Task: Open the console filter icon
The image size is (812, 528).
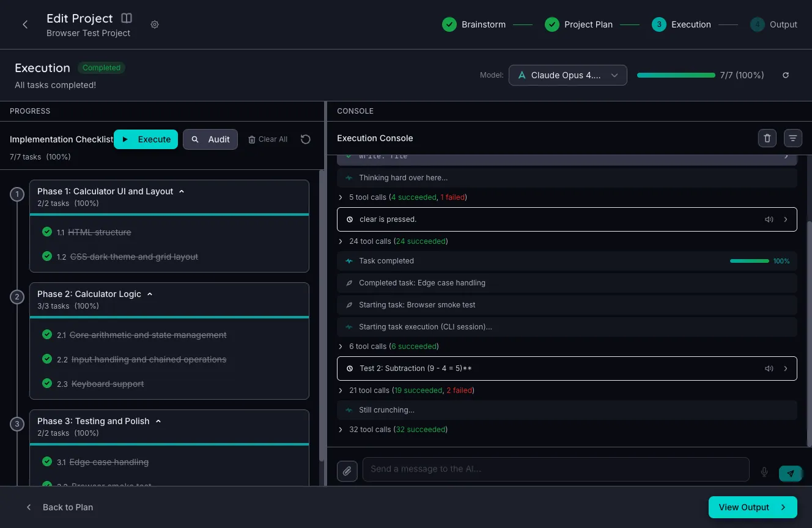Action: (793, 138)
